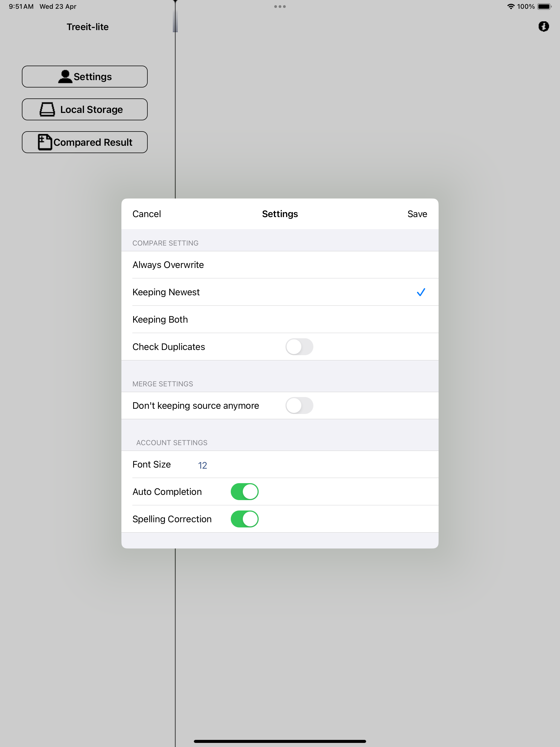Tap the three-dot multitasking control at top
The height and width of the screenshot is (747, 560).
pyautogui.click(x=280, y=6)
